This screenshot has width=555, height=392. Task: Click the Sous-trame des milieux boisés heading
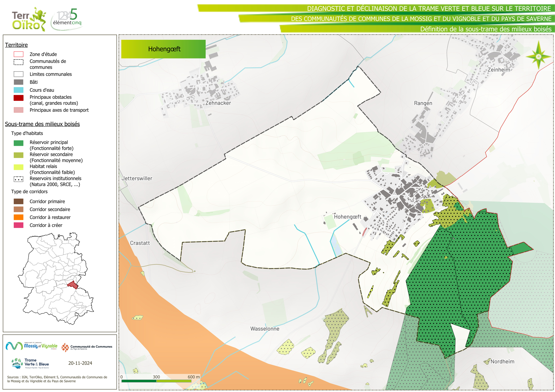42,124
